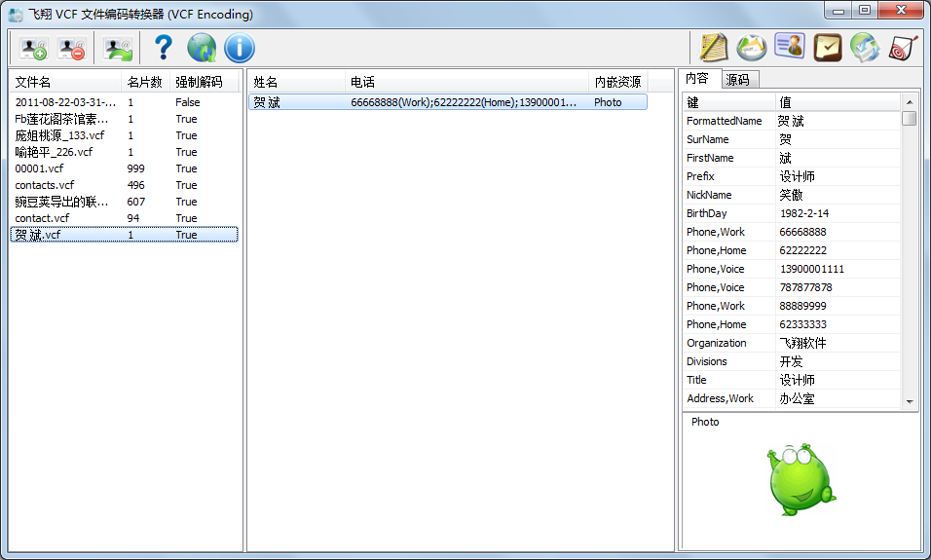Click the yellow notepad with pencil icon
The height and width of the screenshot is (560, 931).
click(714, 48)
